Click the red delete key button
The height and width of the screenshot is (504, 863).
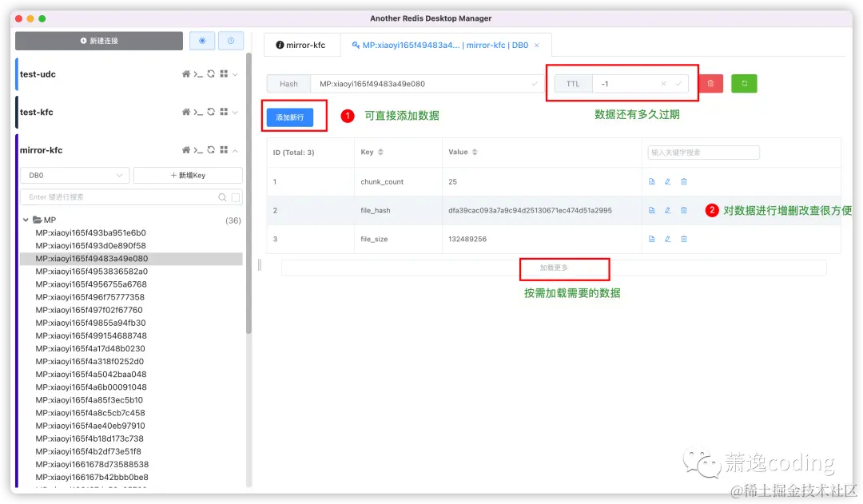pyautogui.click(x=710, y=84)
